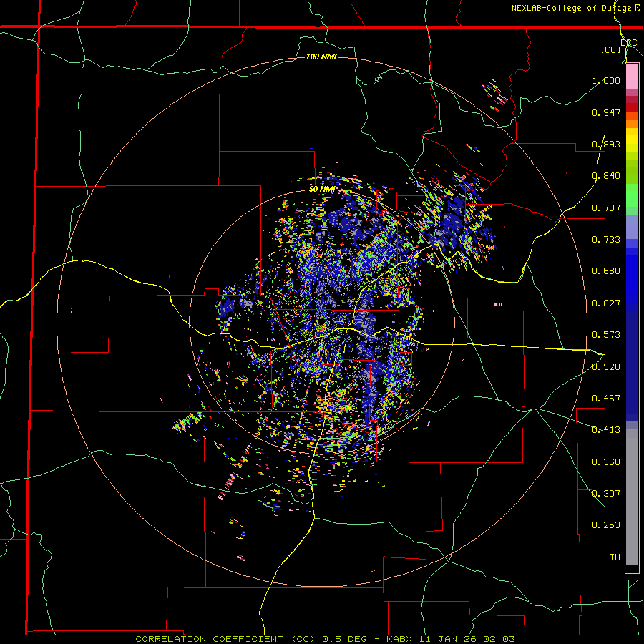Image resolution: width=644 pixels, height=644 pixels.
Task: Pick the 0.680 scale label
Action: (606, 271)
